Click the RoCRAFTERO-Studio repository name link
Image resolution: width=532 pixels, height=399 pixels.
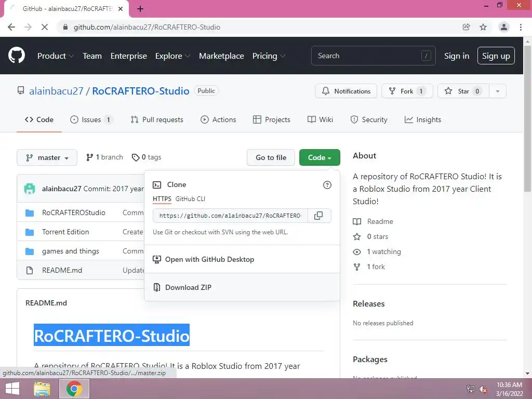coord(141,91)
